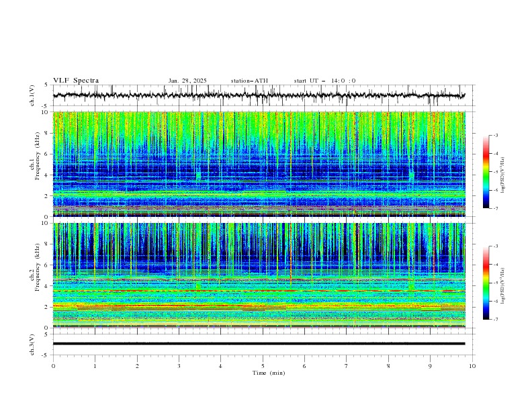Click the ch.1 Frequency (kHz) axis label
532x411 pixels.
(x=35, y=156)
